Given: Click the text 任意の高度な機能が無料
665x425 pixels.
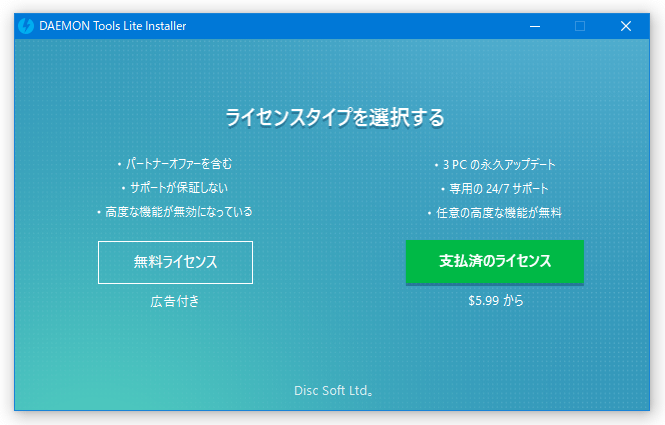Looking at the screenshot, I should pos(499,212).
